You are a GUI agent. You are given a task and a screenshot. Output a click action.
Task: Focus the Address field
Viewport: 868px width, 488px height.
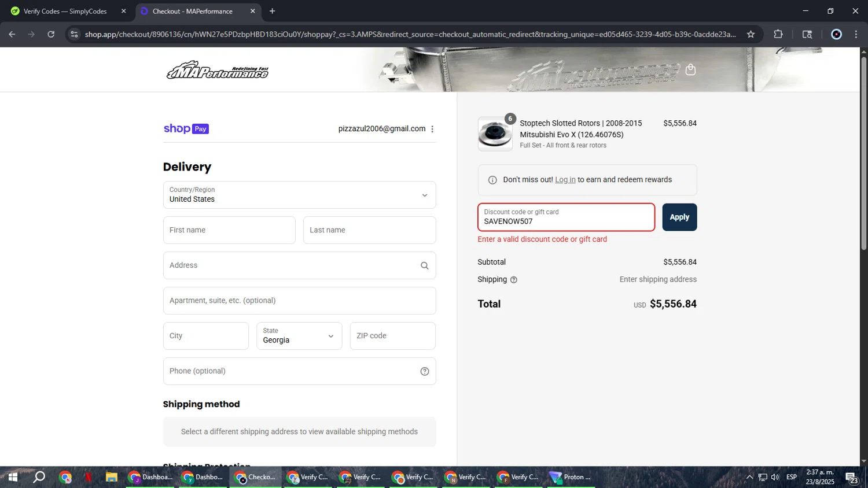point(300,265)
